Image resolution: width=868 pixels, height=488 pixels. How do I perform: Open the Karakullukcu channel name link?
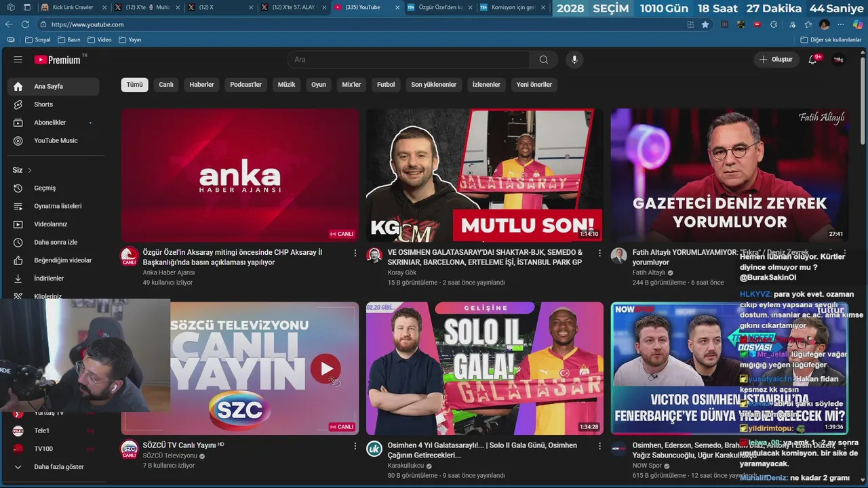point(406,466)
